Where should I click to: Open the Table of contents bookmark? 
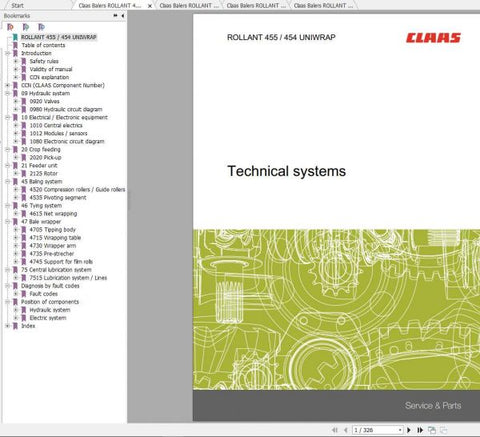(43, 45)
